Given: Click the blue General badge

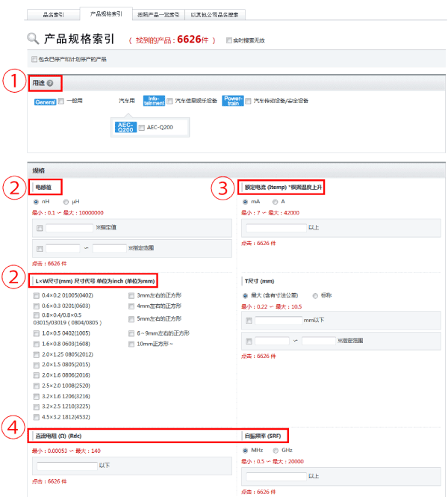Looking at the screenshot, I should (46, 102).
